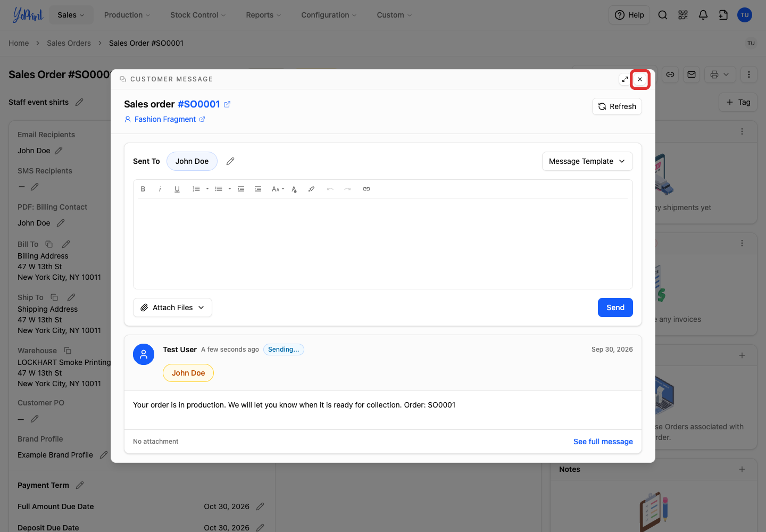This screenshot has height=532, width=766.
Task: Click See full message link
Action: pyautogui.click(x=603, y=442)
